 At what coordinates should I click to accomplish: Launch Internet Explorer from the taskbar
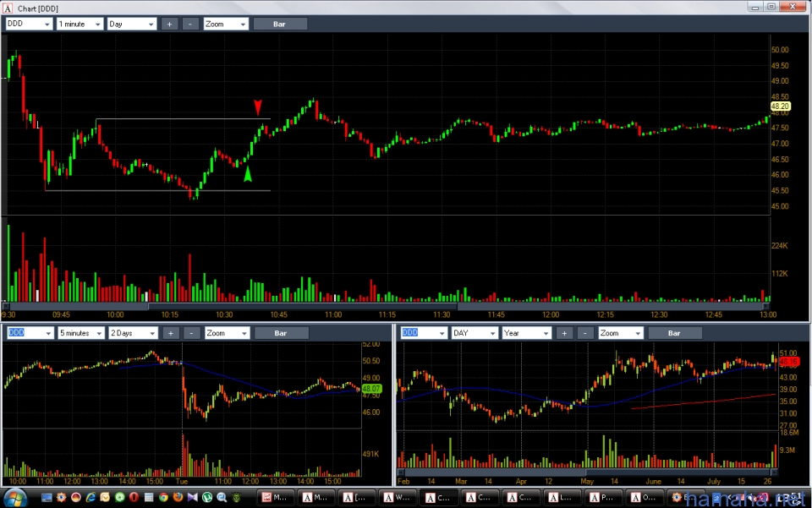[91, 498]
